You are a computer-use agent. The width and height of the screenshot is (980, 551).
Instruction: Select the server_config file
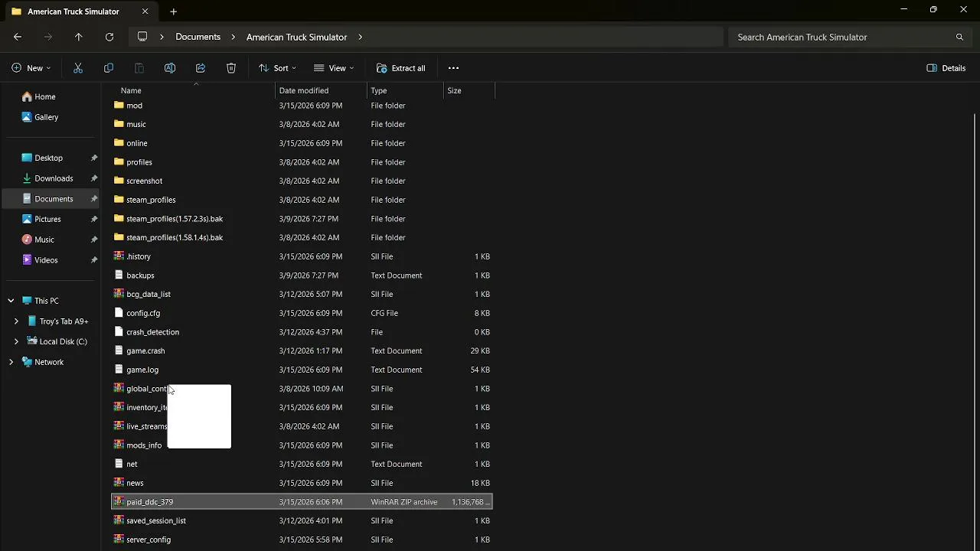[x=302, y=540]
